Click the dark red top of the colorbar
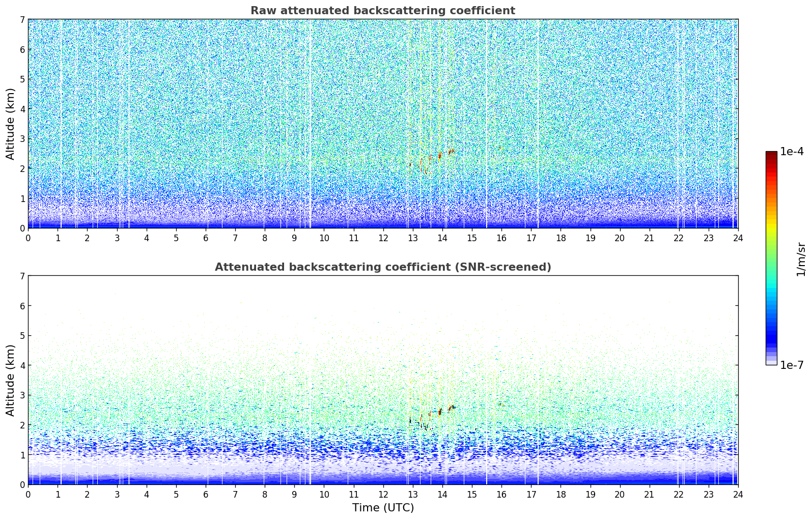 point(771,154)
